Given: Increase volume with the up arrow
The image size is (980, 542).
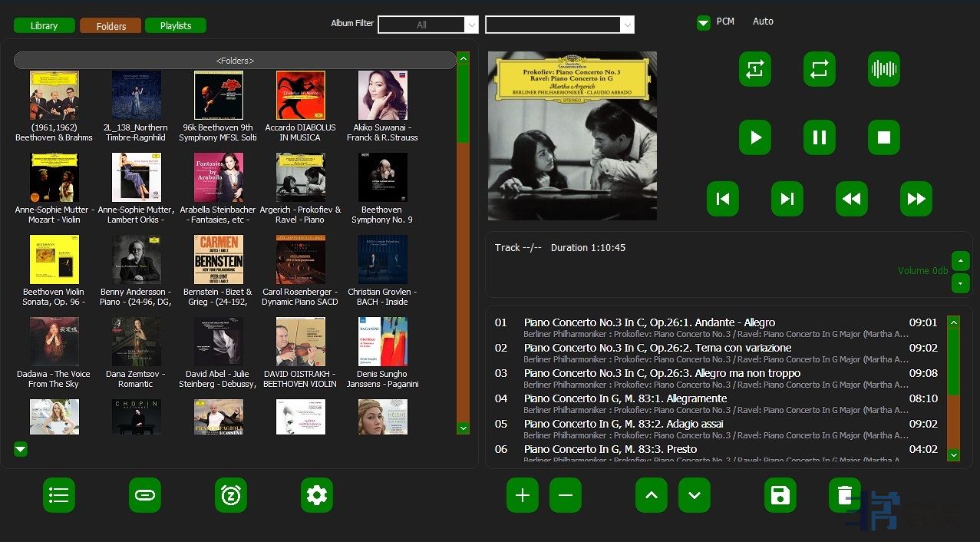Looking at the screenshot, I should coord(960,260).
